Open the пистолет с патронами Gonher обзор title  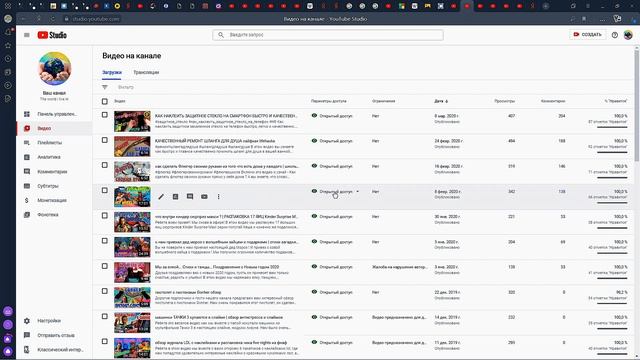[x=188, y=292]
